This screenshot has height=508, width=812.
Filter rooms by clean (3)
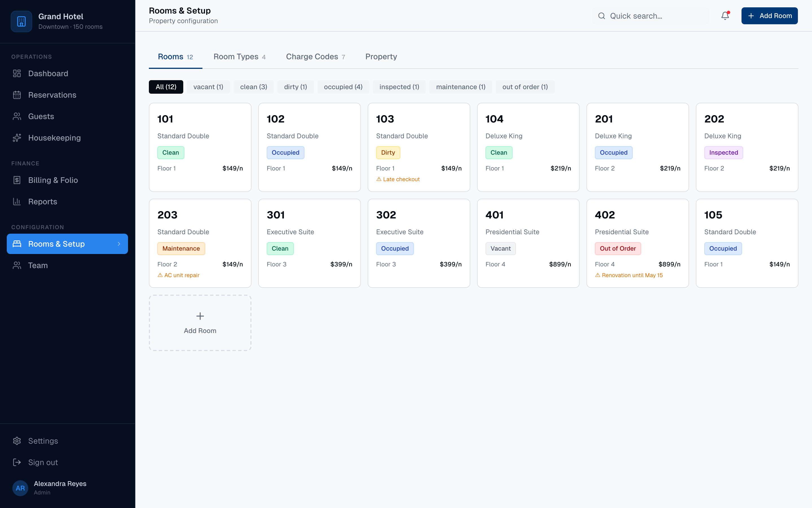pos(254,87)
